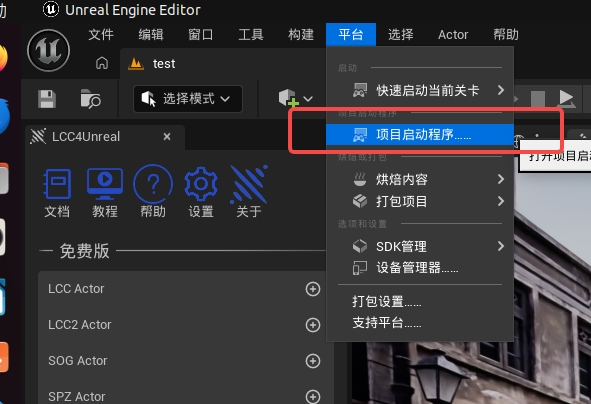Open the 构建 menu
591x404 pixels.
(x=301, y=35)
